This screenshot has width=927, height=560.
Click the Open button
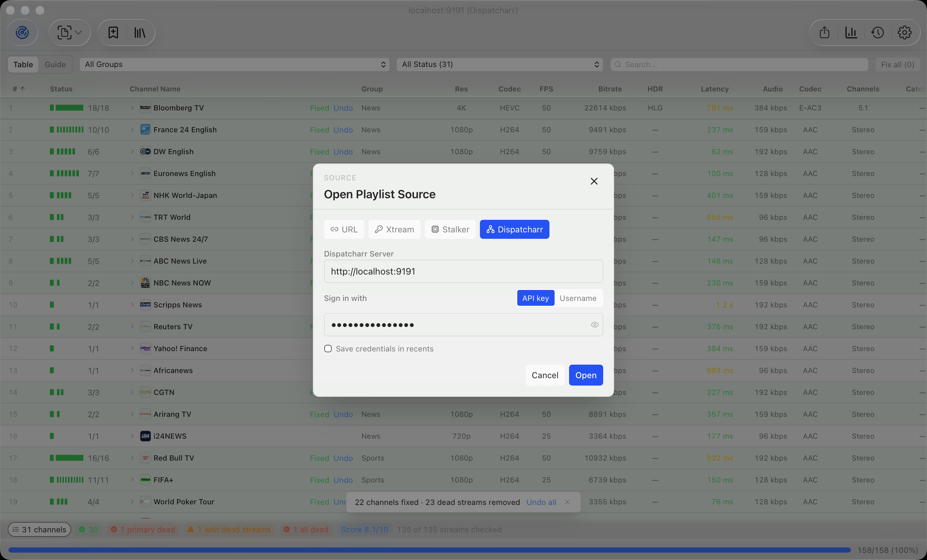(x=586, y=375)
